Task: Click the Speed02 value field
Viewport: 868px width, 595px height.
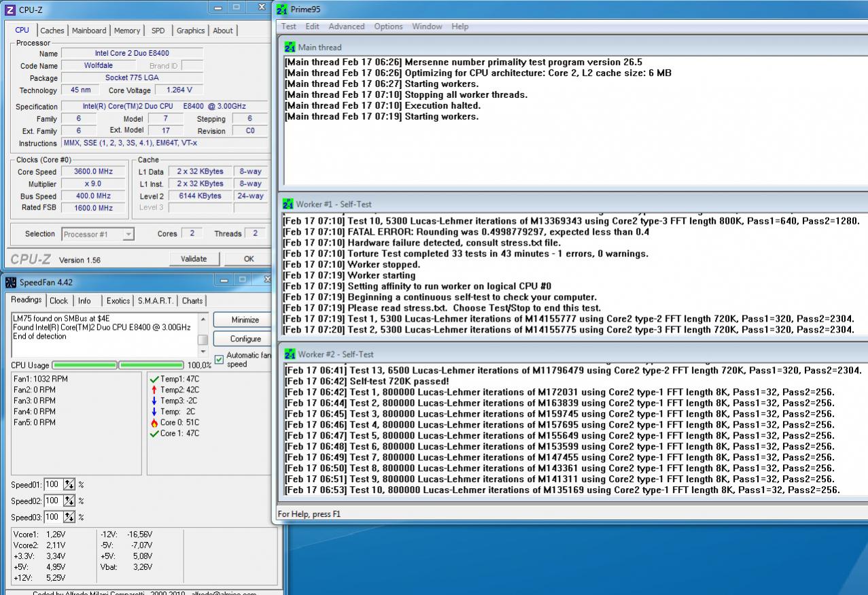Action: [x=53, y=501]
